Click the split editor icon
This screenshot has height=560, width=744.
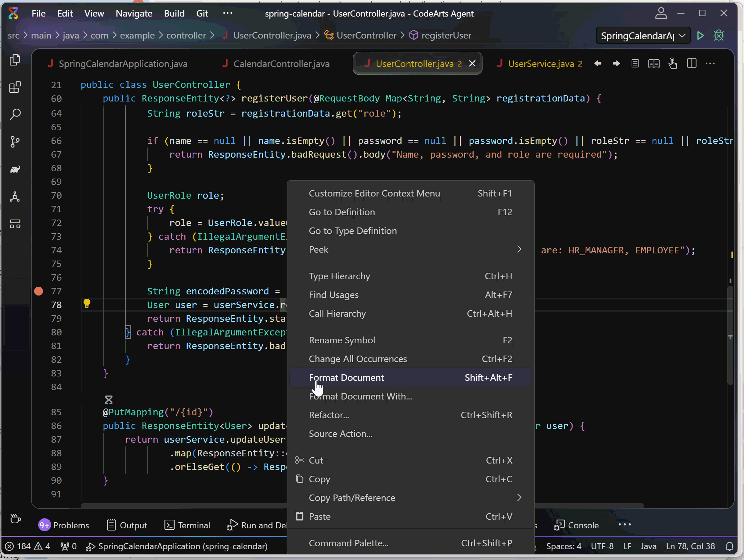coord(691,64)
